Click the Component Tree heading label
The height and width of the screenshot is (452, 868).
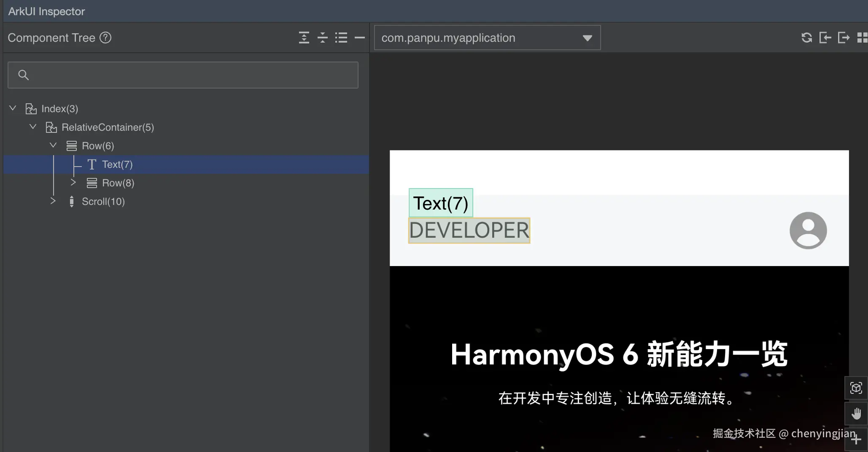click(x=51, y=38)
